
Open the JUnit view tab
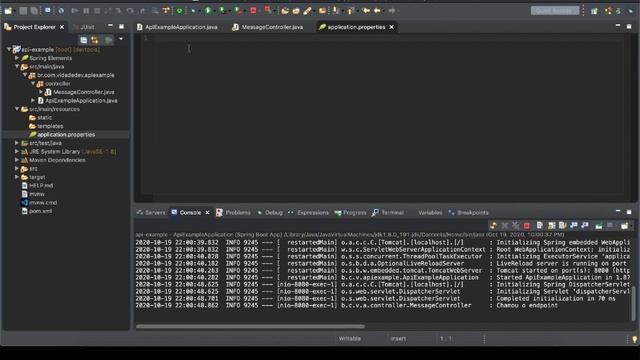pos(84,27)
